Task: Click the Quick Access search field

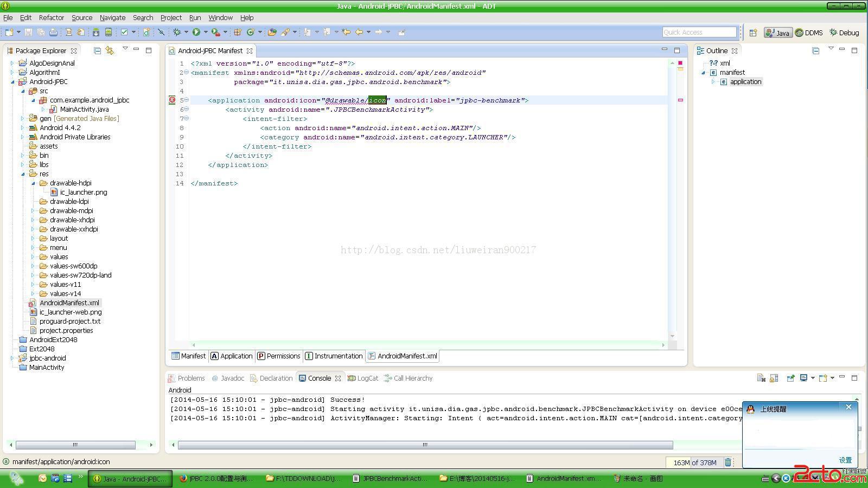Action: tap(699, 33)
